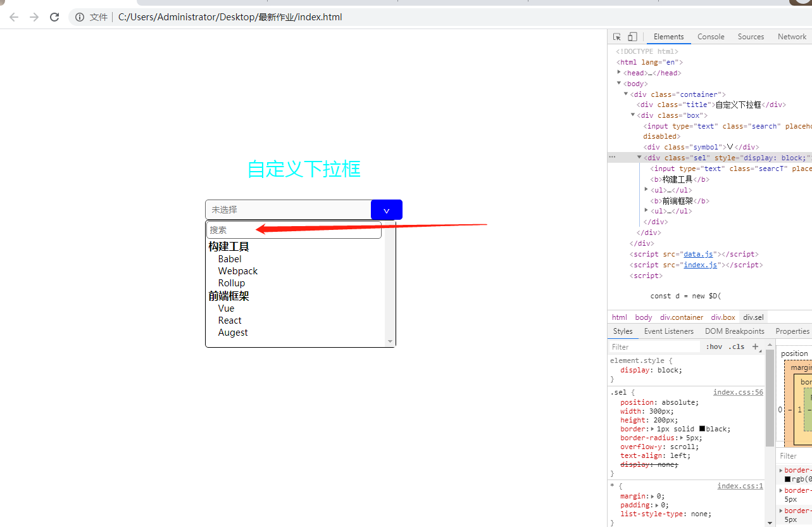The height and width of the screenshot is (527, 812).
Task: Select Vue from the list
Action: pyautogui.click(x=226, y=308)
